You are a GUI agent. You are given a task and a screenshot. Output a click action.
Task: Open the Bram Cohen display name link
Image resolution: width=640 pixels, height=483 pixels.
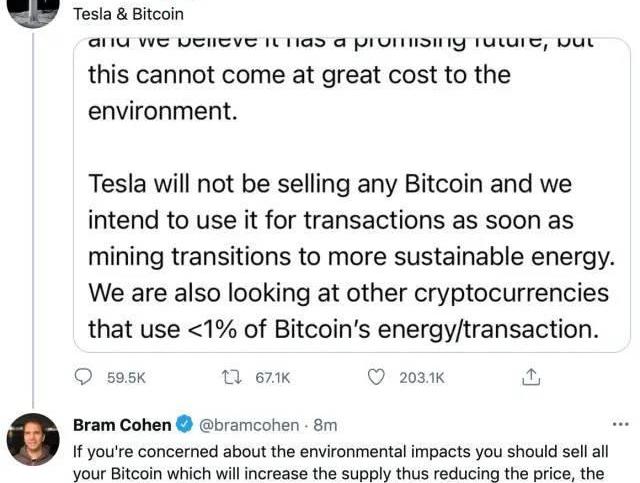point(122,425)
